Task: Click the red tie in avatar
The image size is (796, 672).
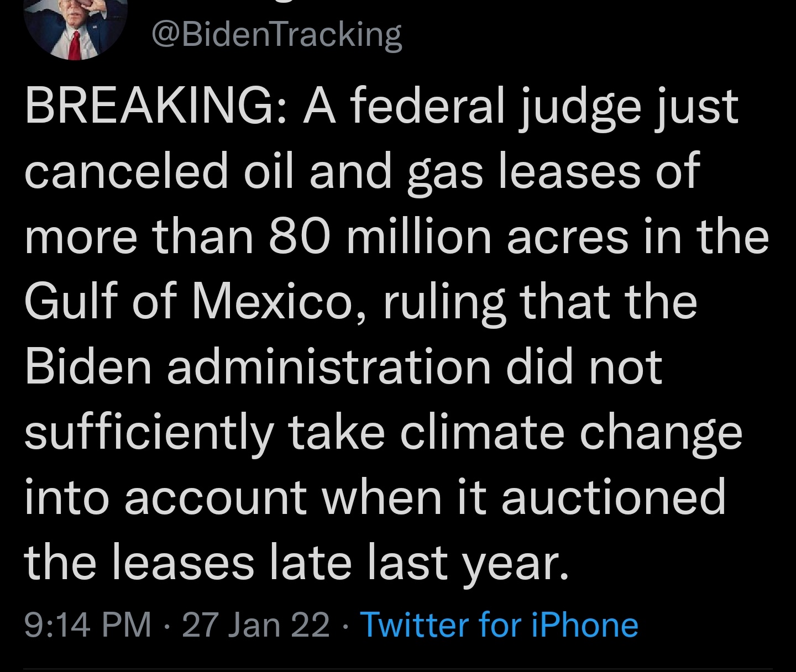Action: point(74,46)
